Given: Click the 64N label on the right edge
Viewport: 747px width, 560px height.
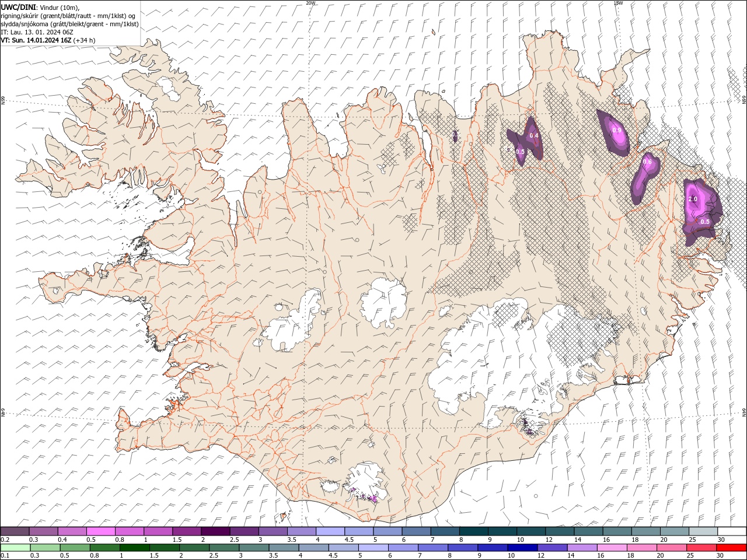Looking at the screenshot, I should (744, 412).
